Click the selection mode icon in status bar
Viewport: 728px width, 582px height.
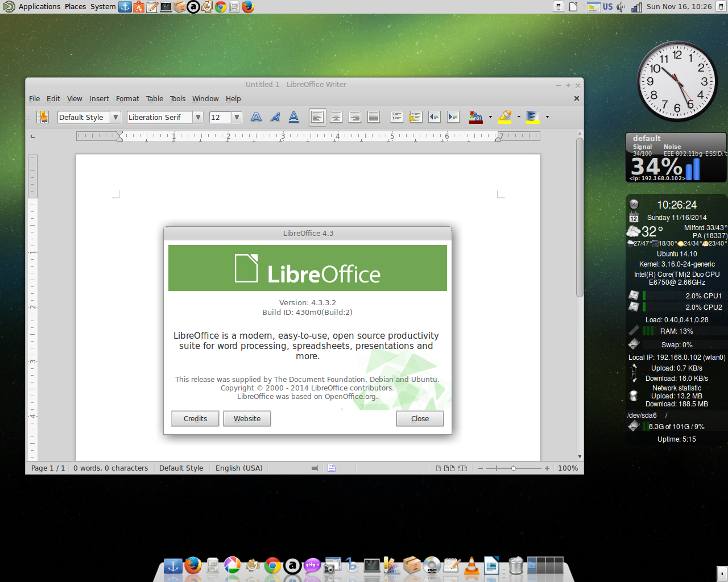(x=315, y=468)
